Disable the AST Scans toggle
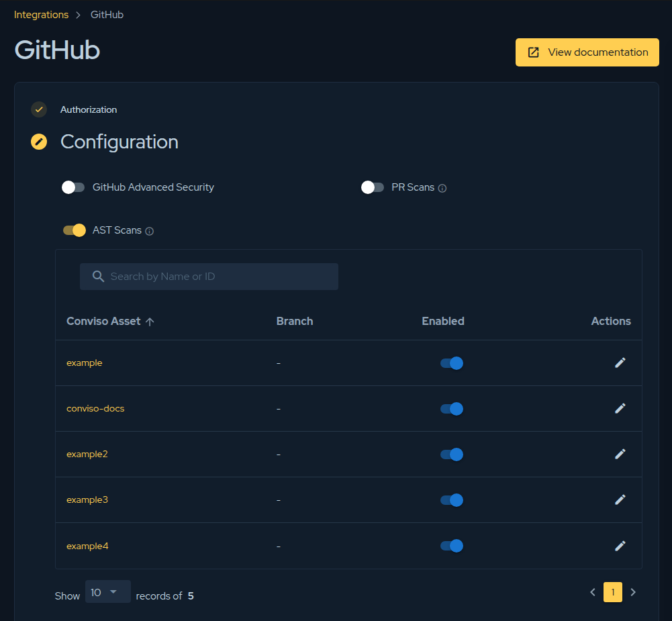The image size is (672, 621). 74,230
